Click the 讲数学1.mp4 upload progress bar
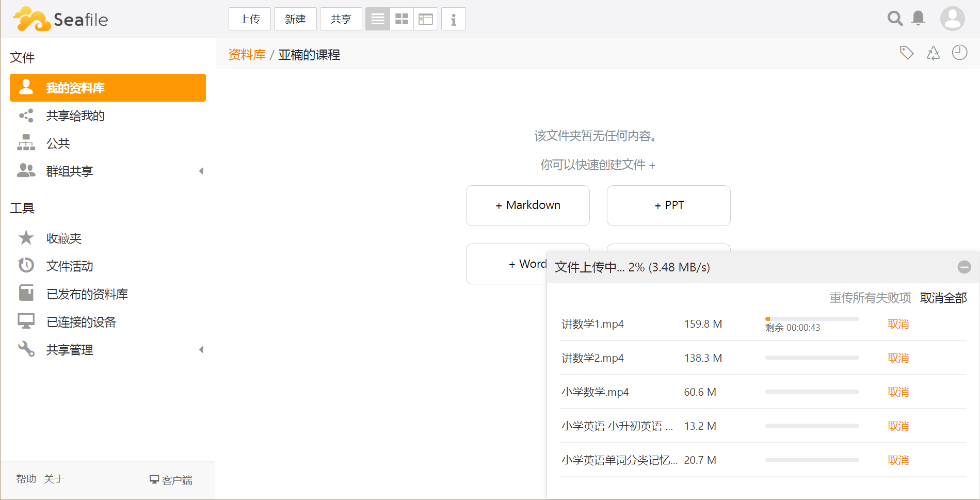The image size is (980, 500). [812, 319]
